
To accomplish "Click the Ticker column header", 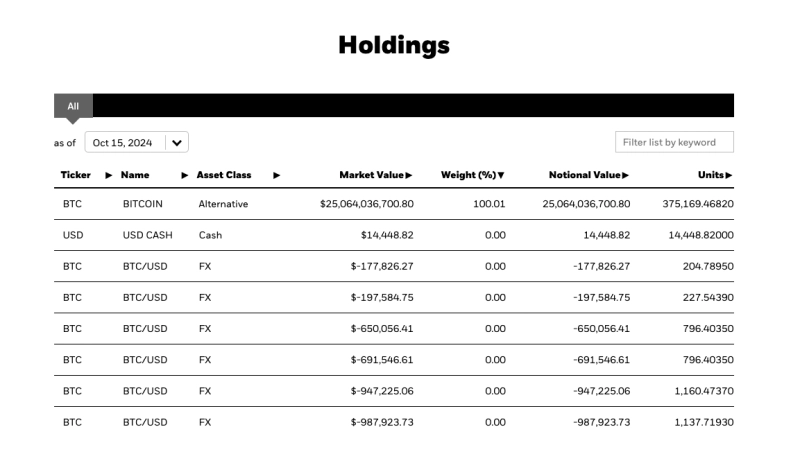I will (75, 176).
